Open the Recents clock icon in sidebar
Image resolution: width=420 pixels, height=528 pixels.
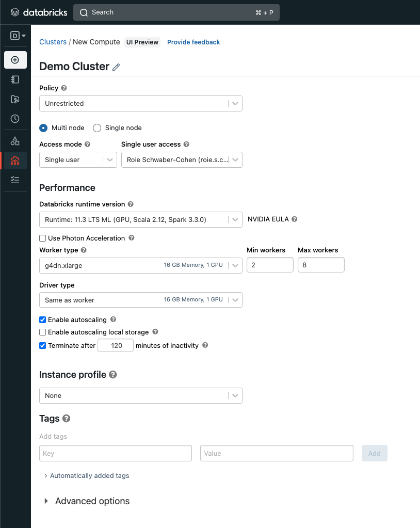pos(15,119)
